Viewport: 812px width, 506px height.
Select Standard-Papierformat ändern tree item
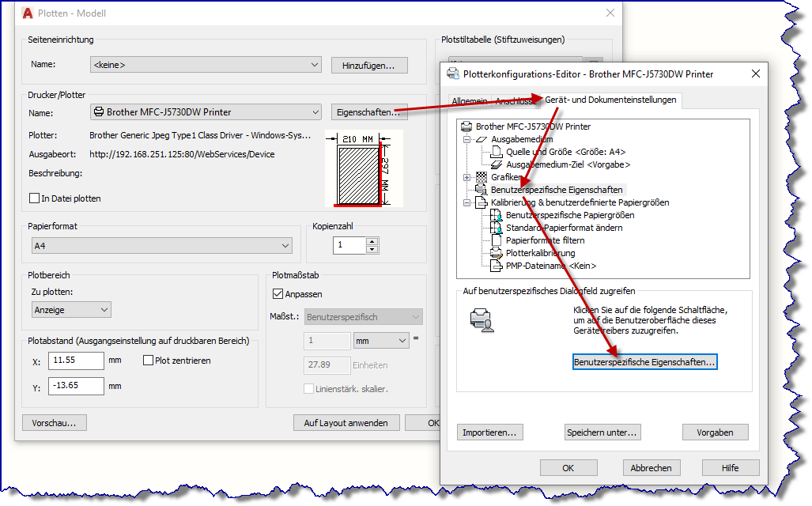tap(564, 228)
